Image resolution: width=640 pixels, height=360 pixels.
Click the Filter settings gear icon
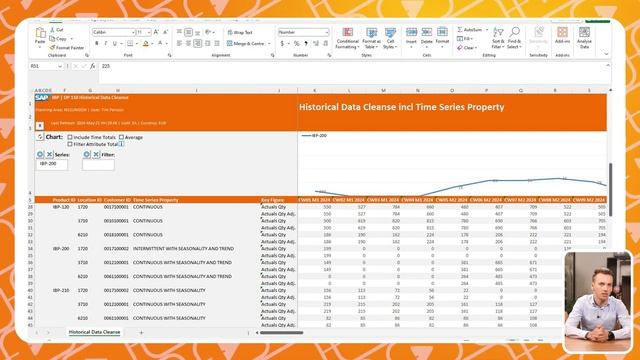pos(87,154)
